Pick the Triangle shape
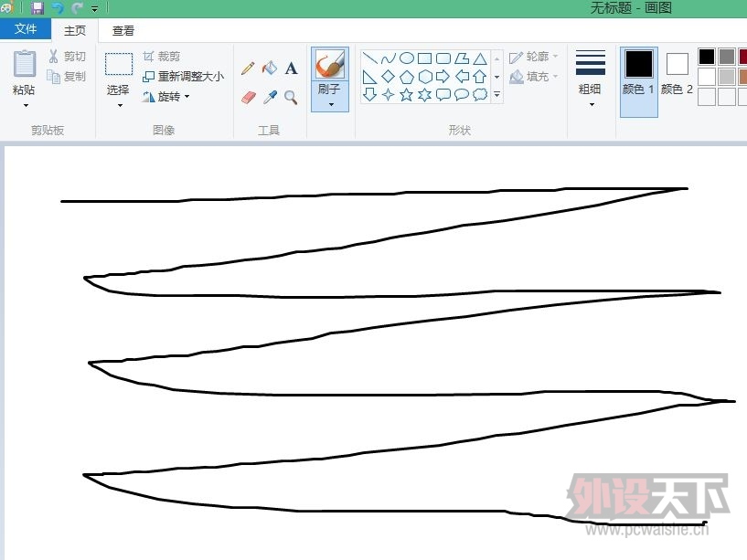 pyautogui.click(x=480, y=58)
